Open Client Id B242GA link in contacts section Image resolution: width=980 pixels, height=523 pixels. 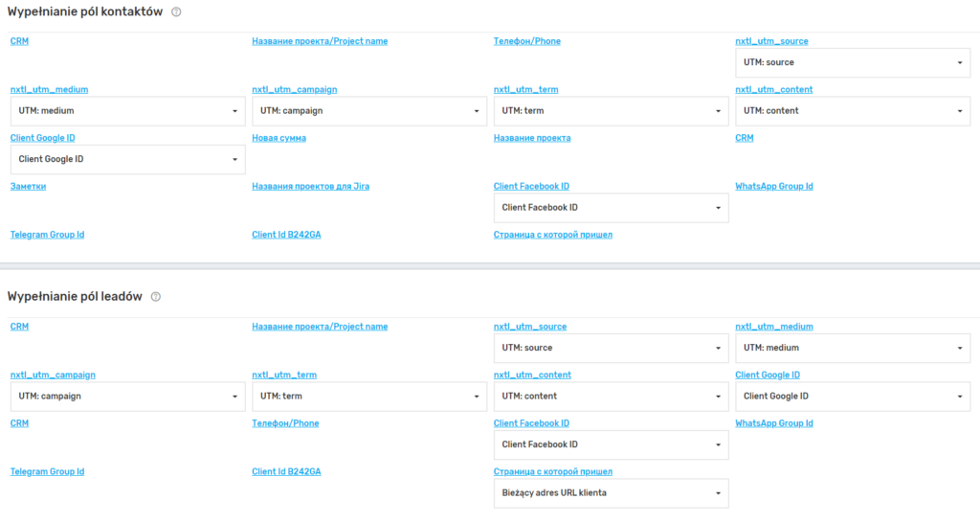pyautogui.click(x=286, y=234)
